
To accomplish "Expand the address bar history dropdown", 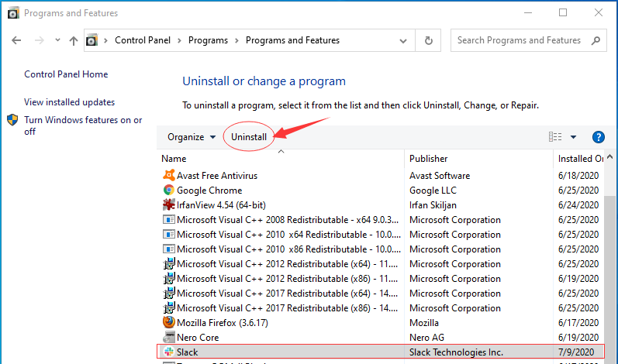I will coord(402,40).
